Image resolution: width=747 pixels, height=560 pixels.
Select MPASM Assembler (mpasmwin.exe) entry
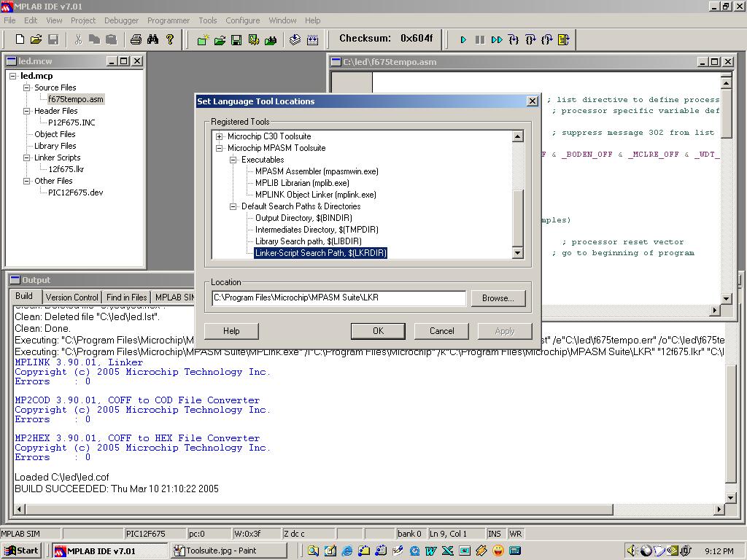(x=317, y=171)
